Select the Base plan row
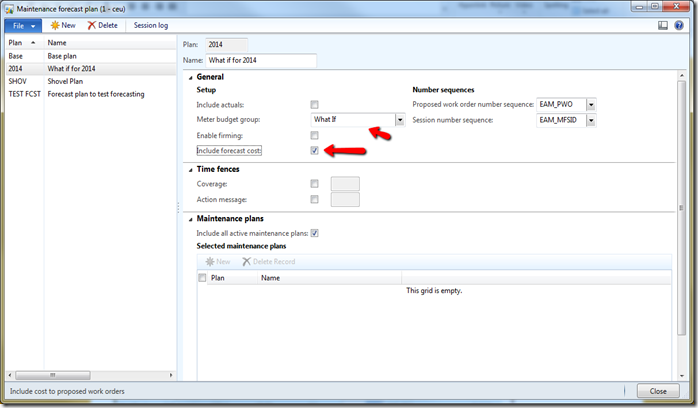698x408 pixels. [x=91, y=56]
